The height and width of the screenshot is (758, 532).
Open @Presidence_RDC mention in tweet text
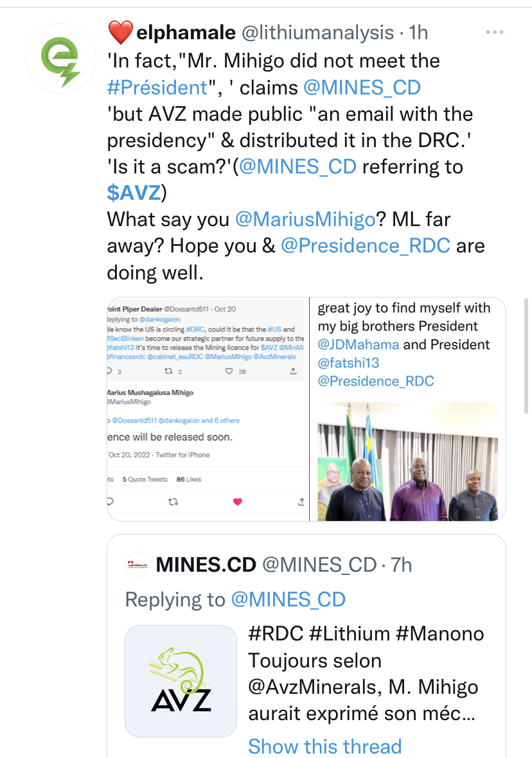tap(365, 246)
